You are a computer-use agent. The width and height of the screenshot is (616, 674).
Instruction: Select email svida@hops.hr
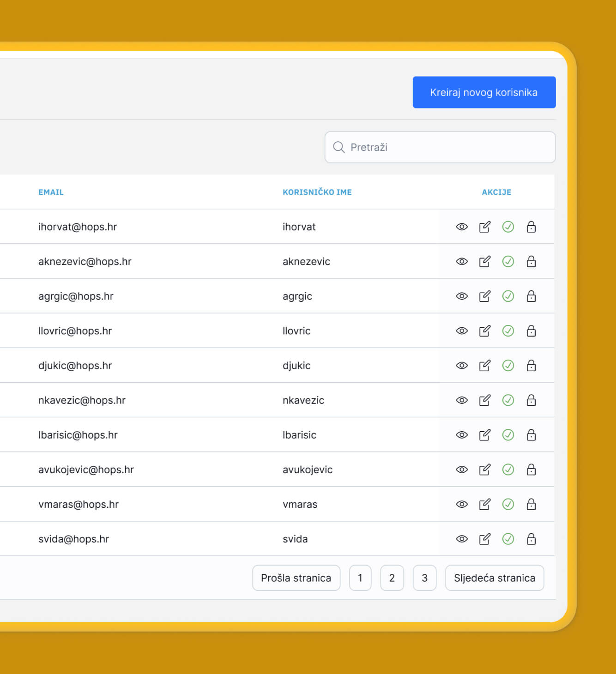pos(73,539)
